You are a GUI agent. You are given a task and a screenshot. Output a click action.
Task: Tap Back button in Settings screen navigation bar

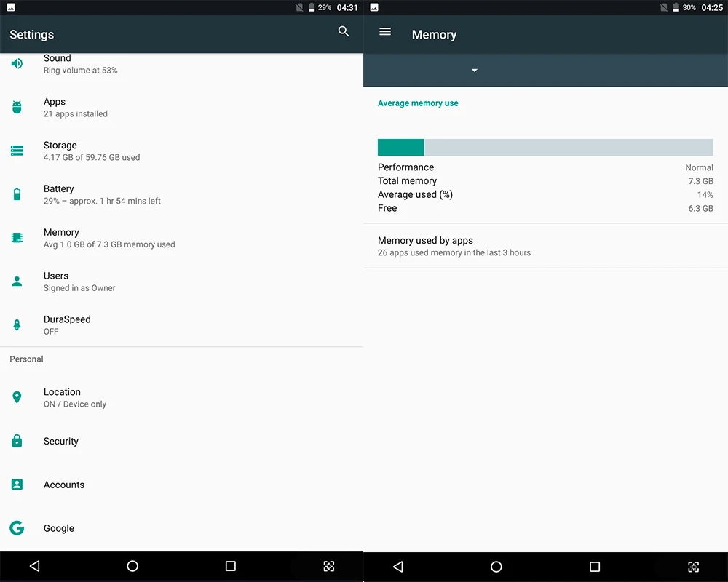pos(35,566)
